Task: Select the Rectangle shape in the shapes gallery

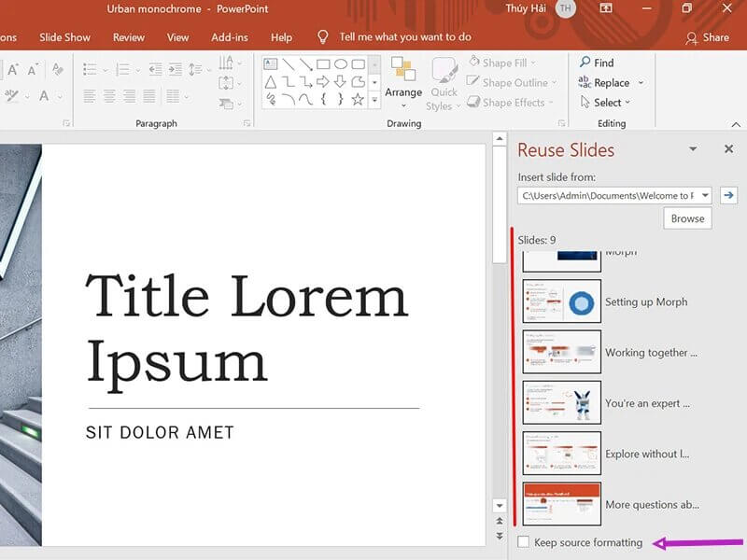Action: click(323, 63)
